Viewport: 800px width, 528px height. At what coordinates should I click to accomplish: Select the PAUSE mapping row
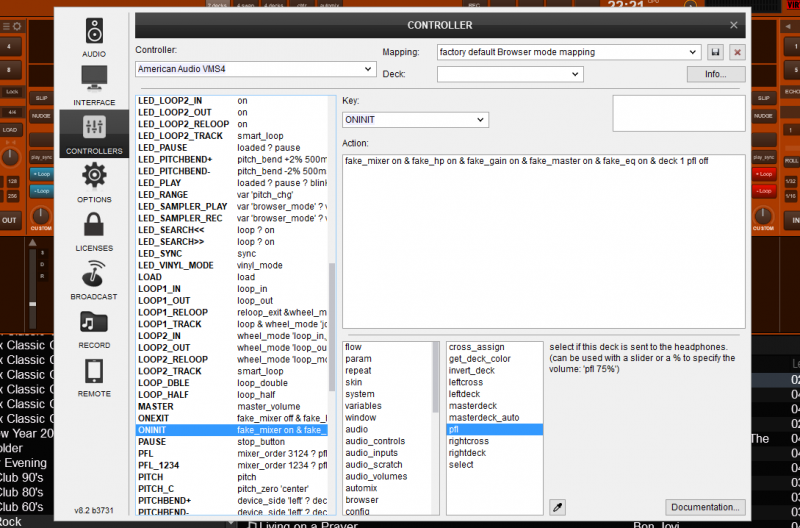(x=232, y=442)
